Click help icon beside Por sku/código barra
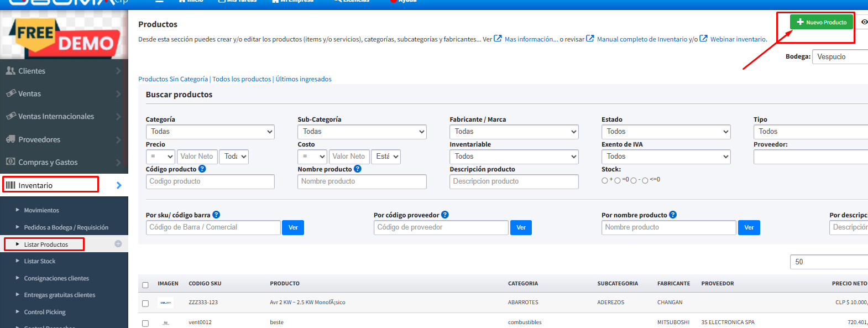This screenshot has height=328, width=868. click(x=216, y=215)
